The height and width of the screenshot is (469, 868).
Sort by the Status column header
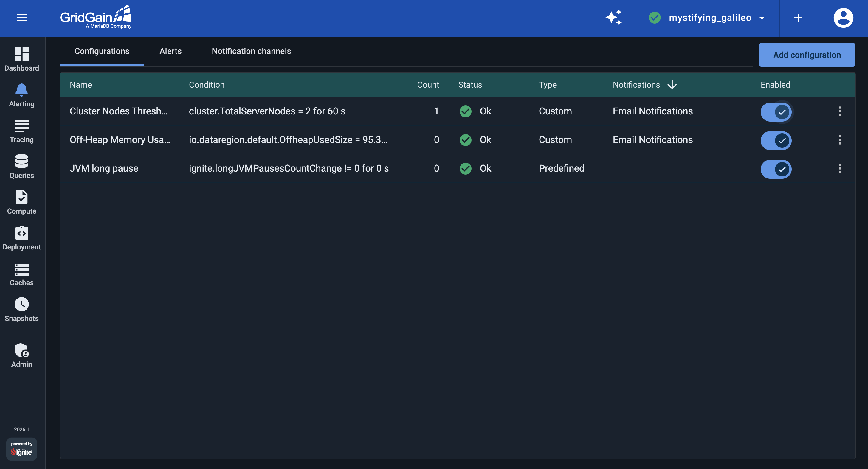[470, 85]
